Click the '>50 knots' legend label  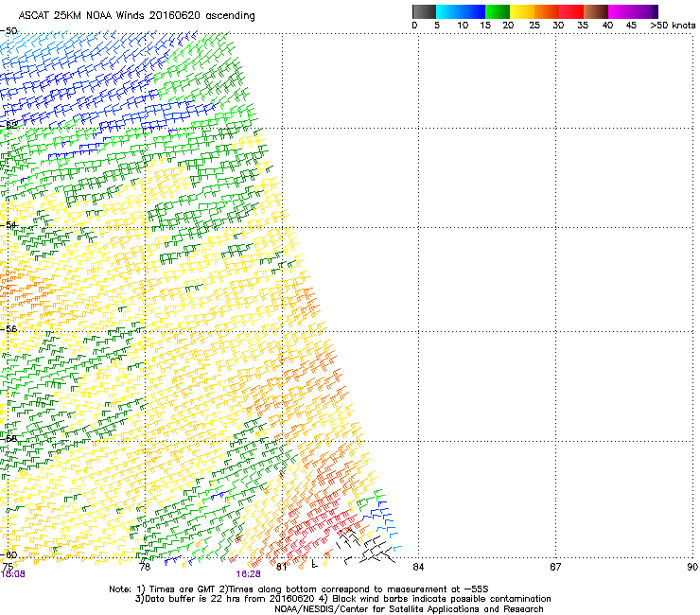pos(673,26)
